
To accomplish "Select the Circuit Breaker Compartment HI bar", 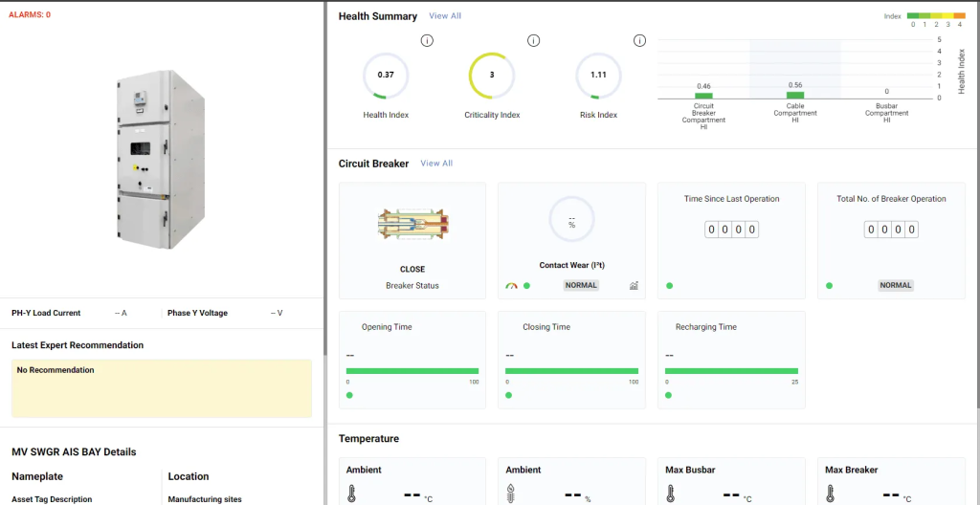I will pyautogui.click(x=703, y=96).
